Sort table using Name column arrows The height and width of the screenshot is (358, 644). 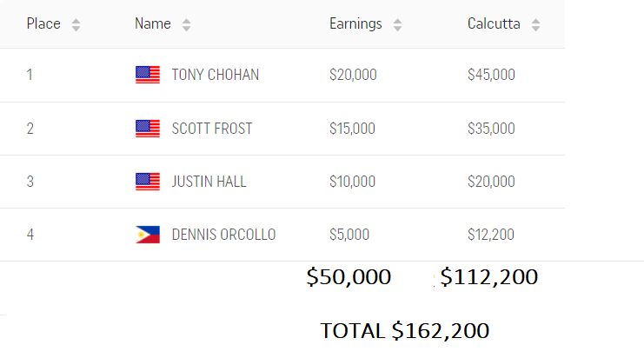tap(186, 25)
